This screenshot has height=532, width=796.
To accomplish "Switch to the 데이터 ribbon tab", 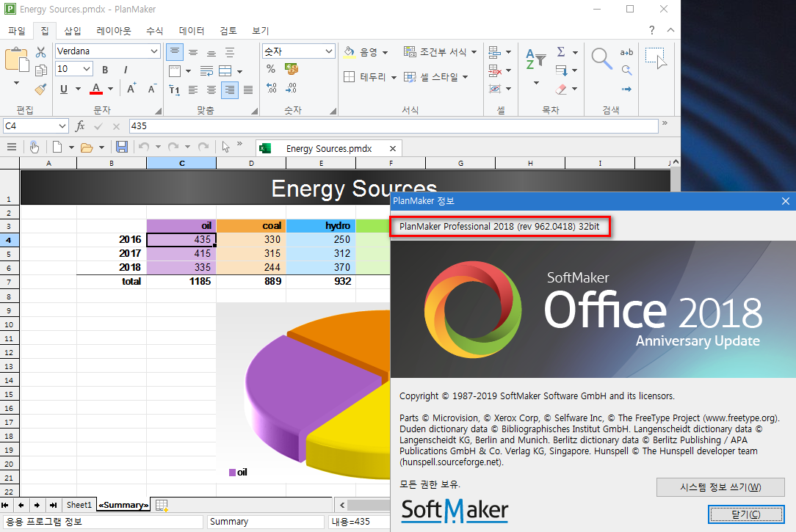I will [192, 30].
